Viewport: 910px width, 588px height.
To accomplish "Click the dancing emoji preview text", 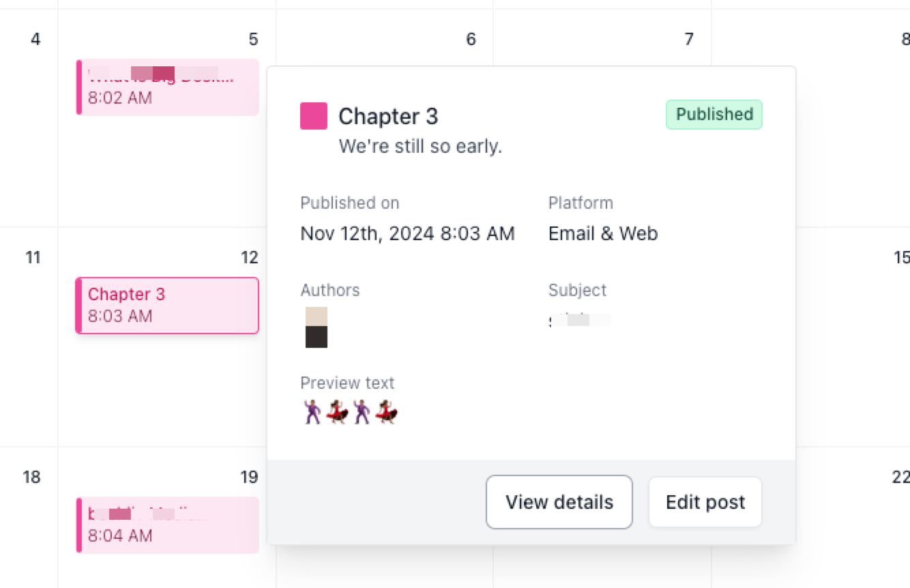I will pyautogui.click(x=350, y=412).
